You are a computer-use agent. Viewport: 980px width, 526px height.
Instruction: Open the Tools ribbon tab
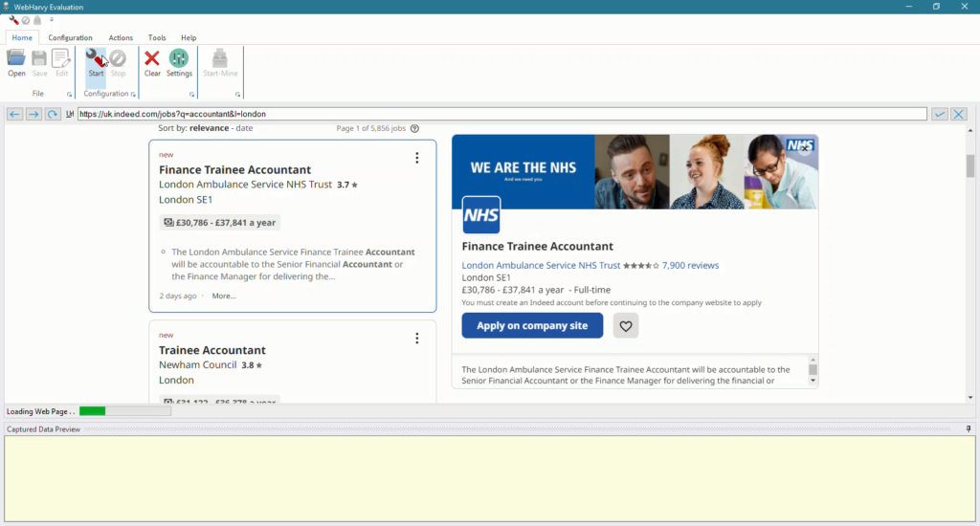coord(157,38)
